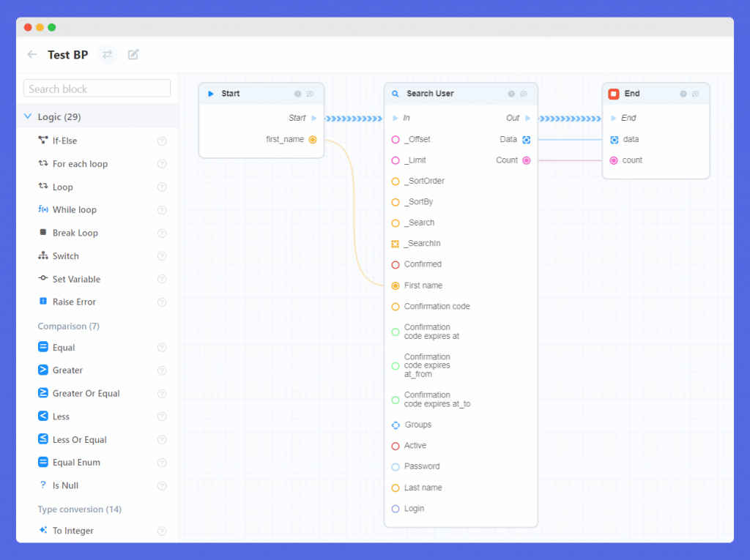Click the _Offset input port
This screenshot has width=750, height=560.
coord(396,140)
